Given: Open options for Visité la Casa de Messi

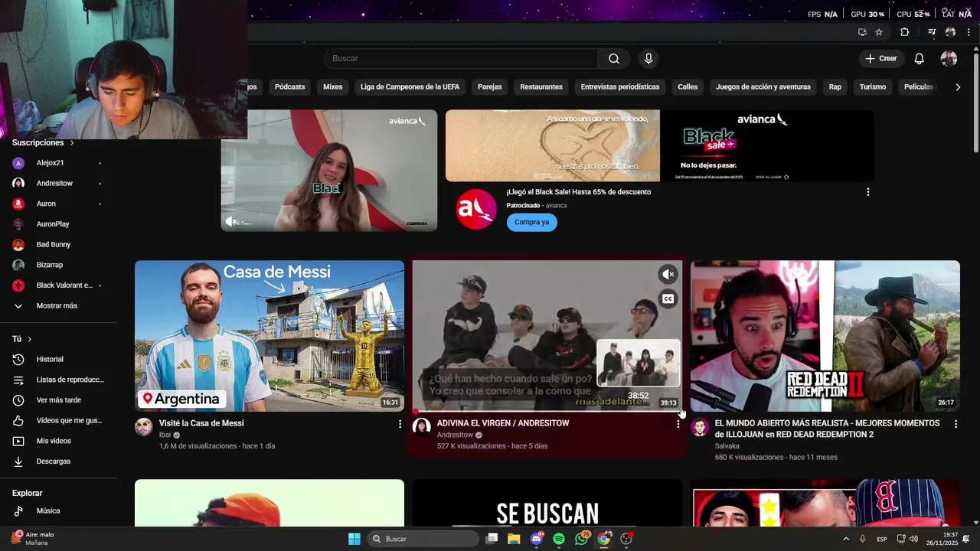Looking at the screenshot, I should click(x=400, y=423).
